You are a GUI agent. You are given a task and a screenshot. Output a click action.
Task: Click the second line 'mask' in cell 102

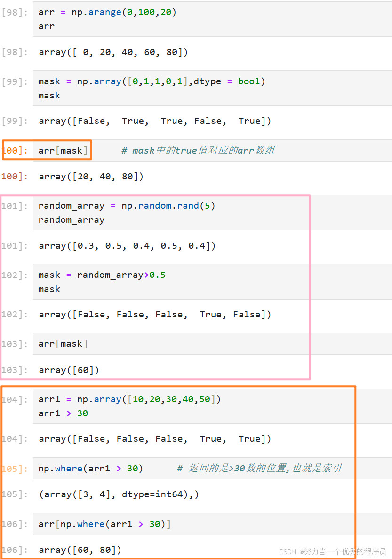tap(49, 289)
